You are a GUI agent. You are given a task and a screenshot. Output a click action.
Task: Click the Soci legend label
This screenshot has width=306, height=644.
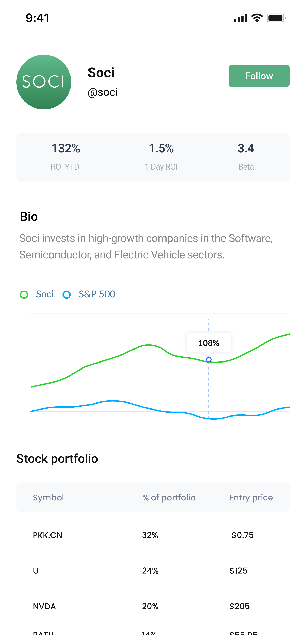pos(44,294)
